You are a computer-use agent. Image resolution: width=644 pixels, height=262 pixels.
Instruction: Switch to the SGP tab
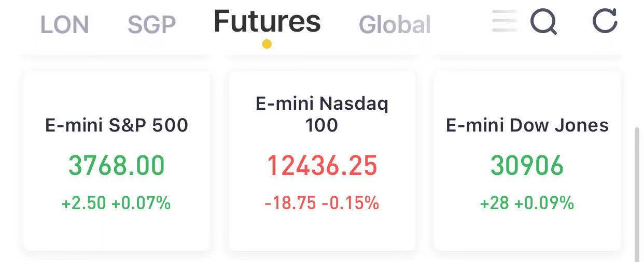coord(151,25)
